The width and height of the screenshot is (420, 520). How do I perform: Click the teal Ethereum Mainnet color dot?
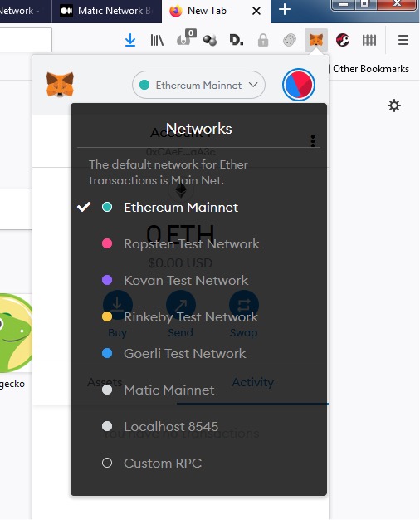107,207
